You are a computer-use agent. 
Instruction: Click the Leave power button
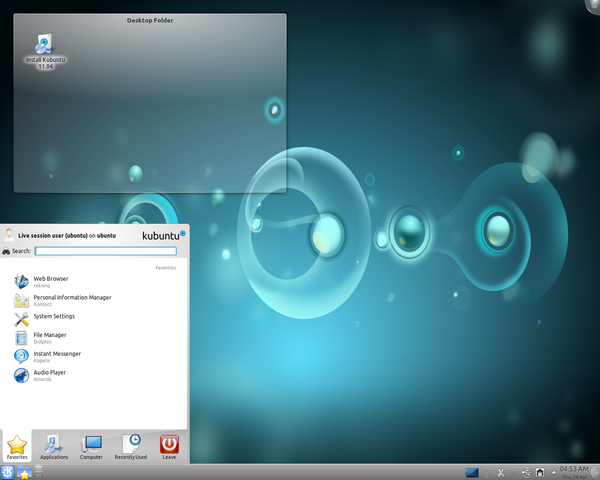(x=169, y=446)
